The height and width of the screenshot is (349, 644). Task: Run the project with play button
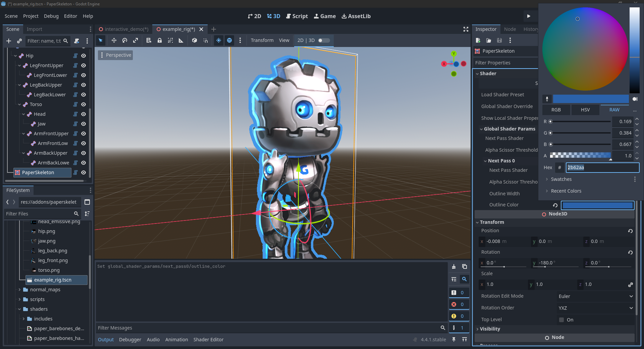coord(529,16)
